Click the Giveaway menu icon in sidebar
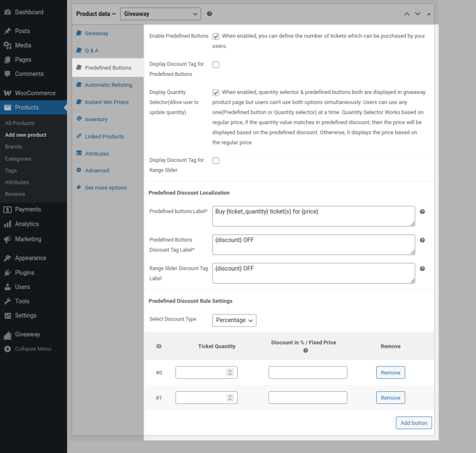The image size is (476, 453). 8,335
